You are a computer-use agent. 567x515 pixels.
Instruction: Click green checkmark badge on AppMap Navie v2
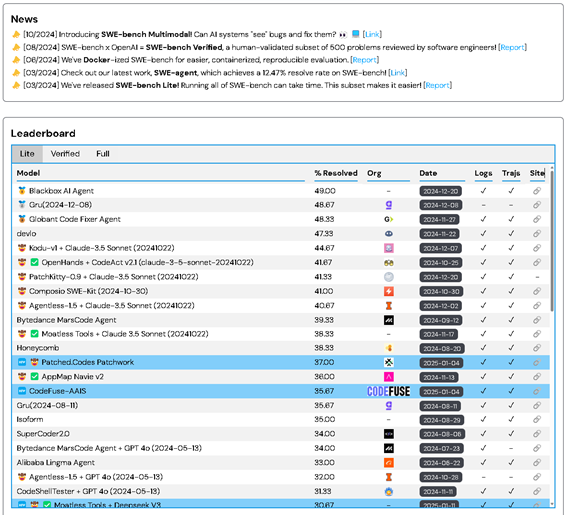tap(34, 376)
